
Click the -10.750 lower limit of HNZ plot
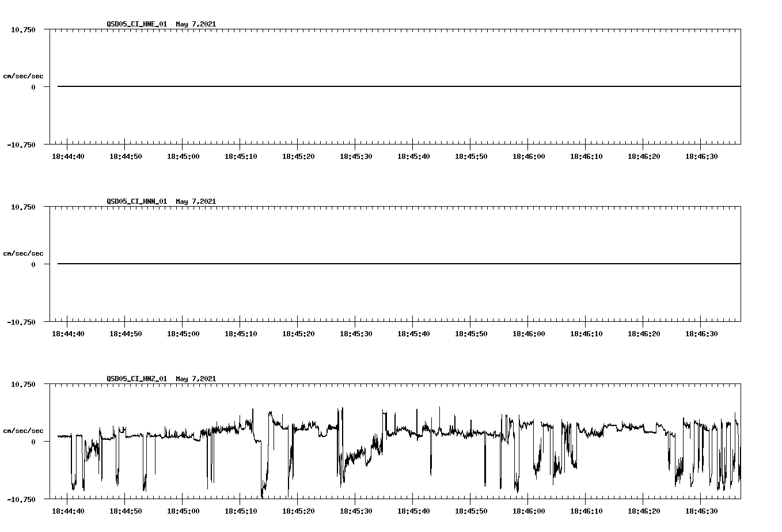click(x=22, y=499)
